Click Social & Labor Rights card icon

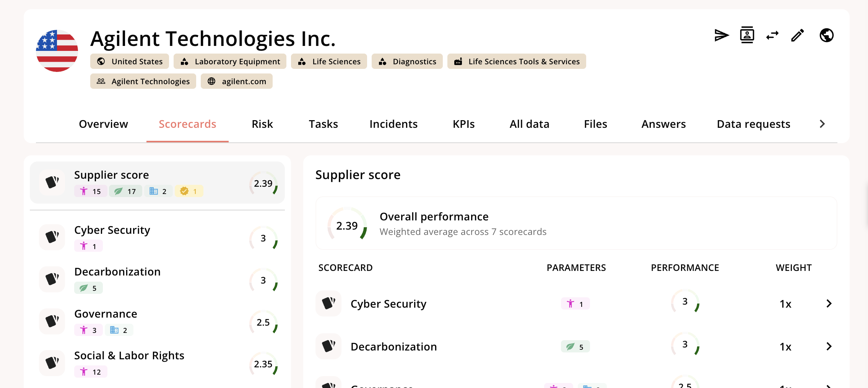pos(52,363)
